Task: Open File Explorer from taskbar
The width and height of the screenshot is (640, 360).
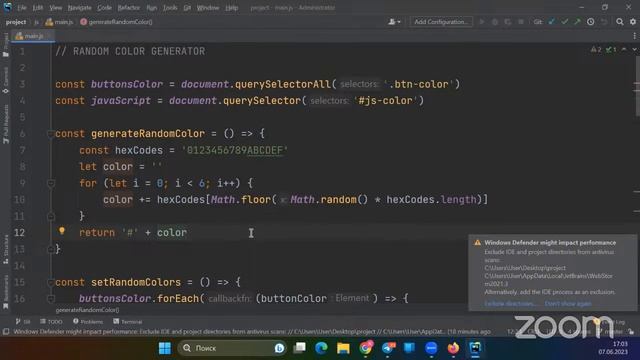Action: (343, 348)
